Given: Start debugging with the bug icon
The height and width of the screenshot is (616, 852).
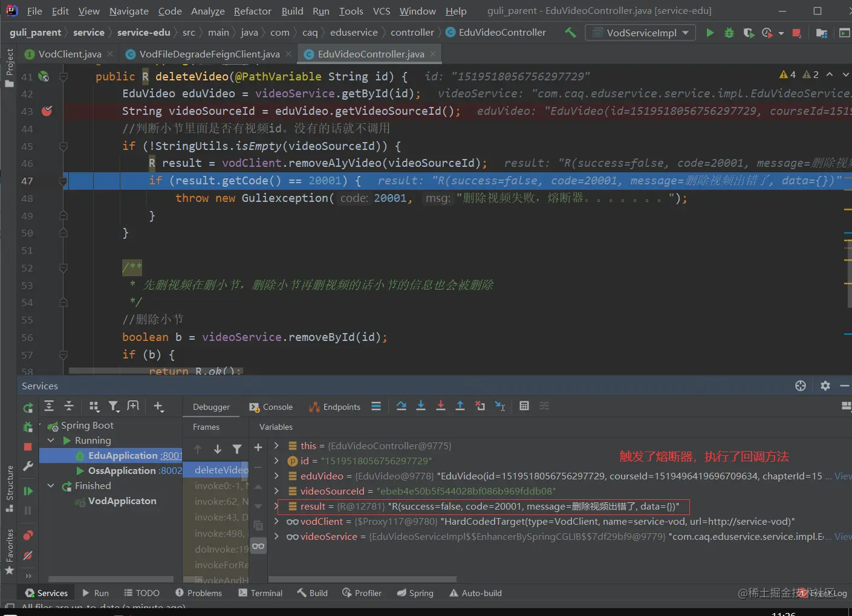Looking at the screenshot, I should pos(729,33).
